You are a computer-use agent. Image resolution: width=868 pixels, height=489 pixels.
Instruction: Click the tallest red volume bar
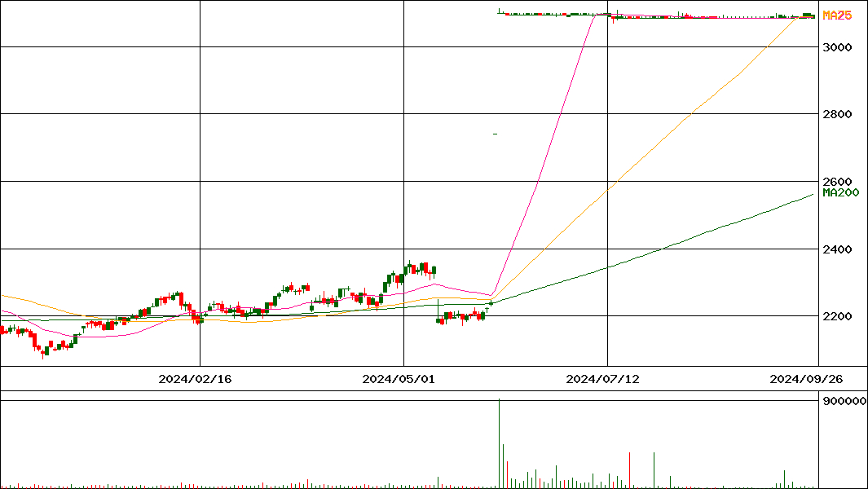pos(630,470)
